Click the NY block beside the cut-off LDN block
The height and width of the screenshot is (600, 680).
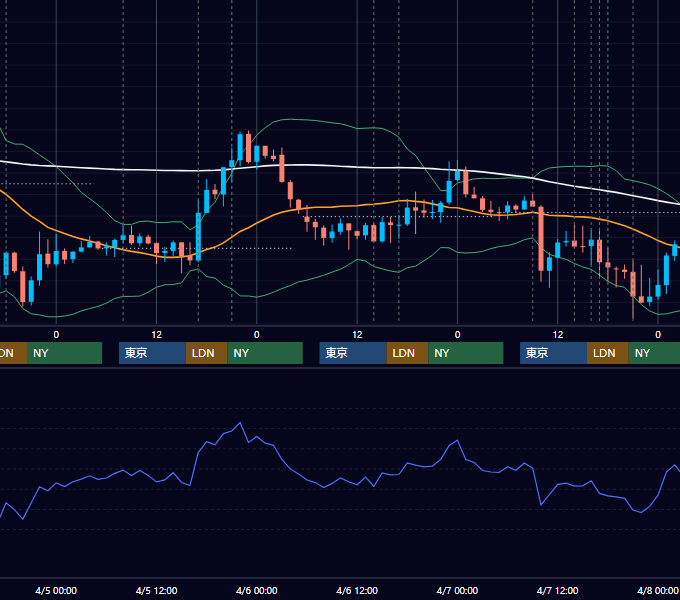[x=64, y=353]
